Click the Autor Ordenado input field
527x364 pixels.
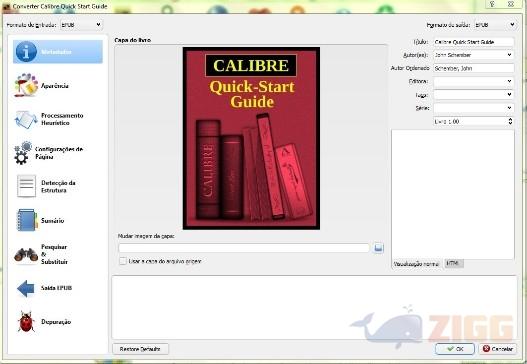474,68
